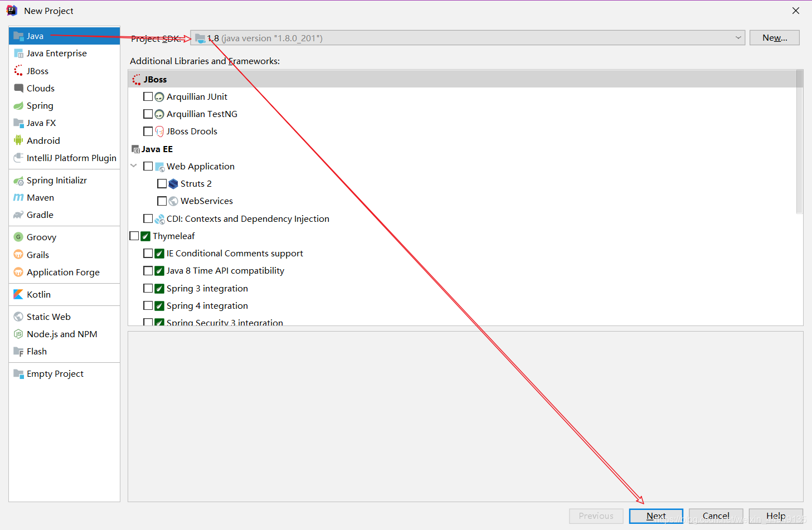Tick the WebServices checkbox
This screenshot has height=530, width=812.
[x=162, y=201]
